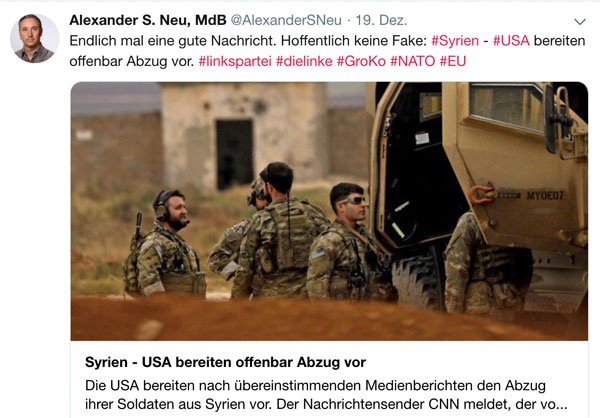
Task: Open Alexander S. Neu's profile avatar
Action: 34,38
